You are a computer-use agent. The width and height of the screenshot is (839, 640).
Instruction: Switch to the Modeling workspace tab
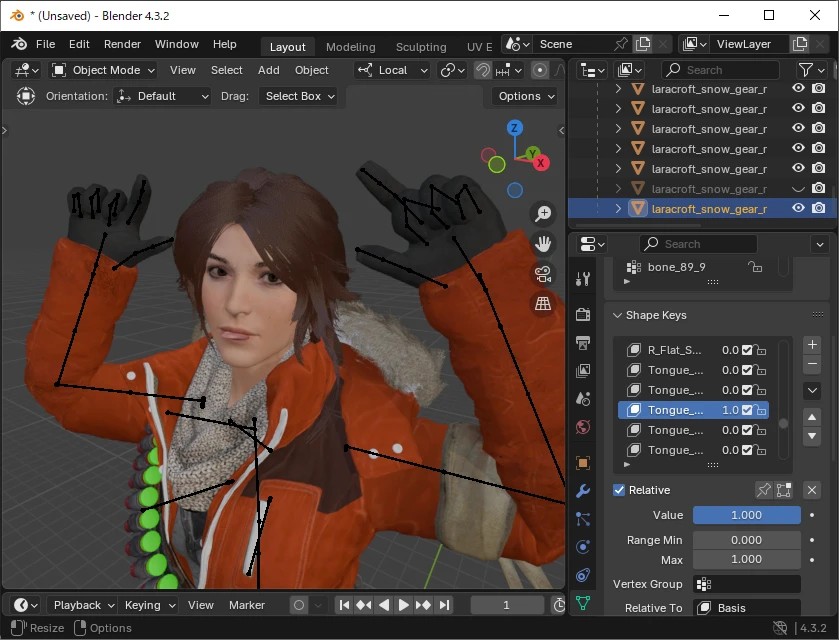coord(350,47)
